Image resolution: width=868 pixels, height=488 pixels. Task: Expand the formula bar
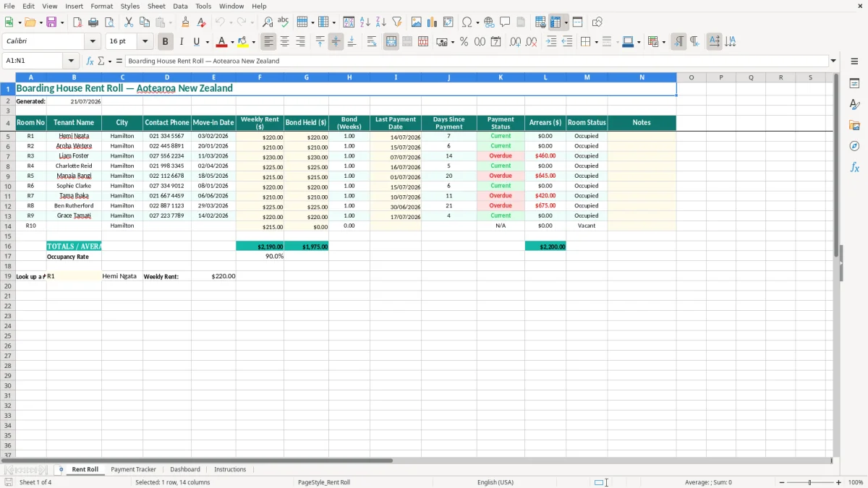tap(833, 61)
